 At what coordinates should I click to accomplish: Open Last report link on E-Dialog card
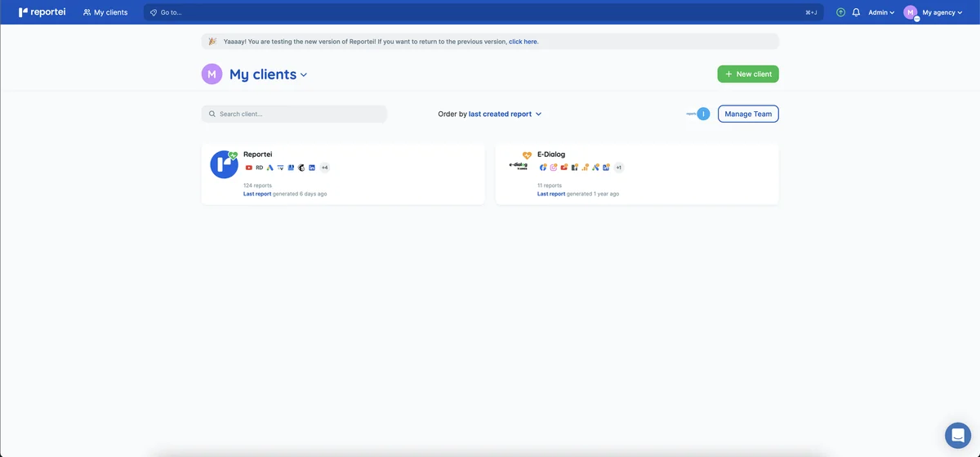pos(551,194)
